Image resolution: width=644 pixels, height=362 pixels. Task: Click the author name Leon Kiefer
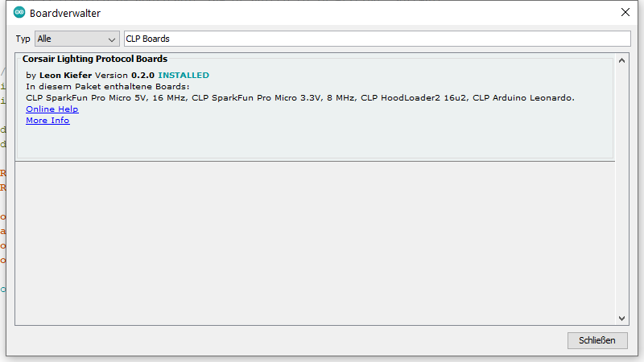(x=66, y=75)
